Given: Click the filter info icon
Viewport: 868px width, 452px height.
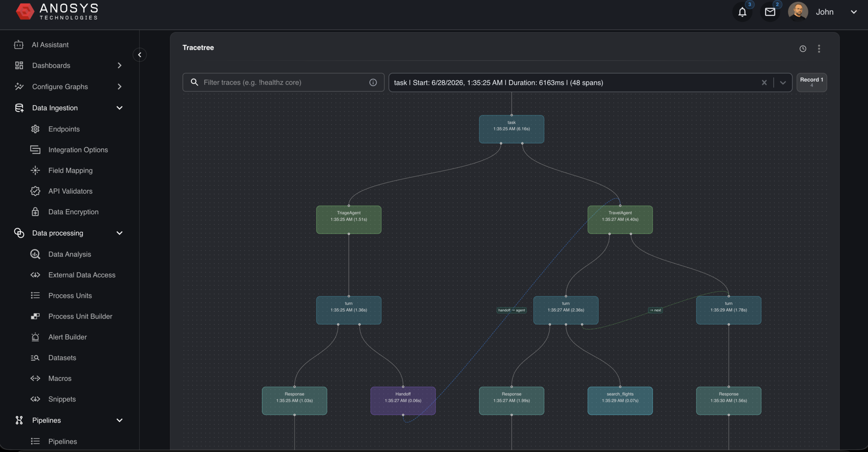Looking at the screenshot, I should (373, 82).
